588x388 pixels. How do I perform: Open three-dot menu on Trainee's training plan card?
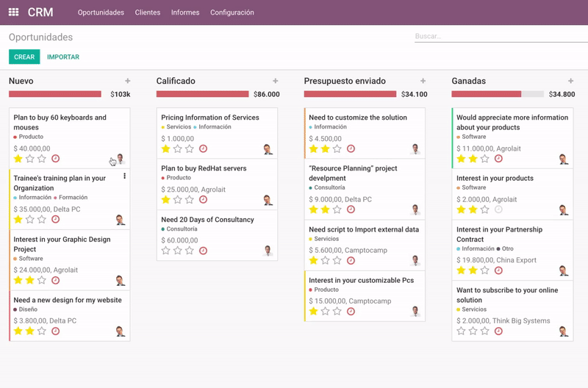[x=124, y=176]
